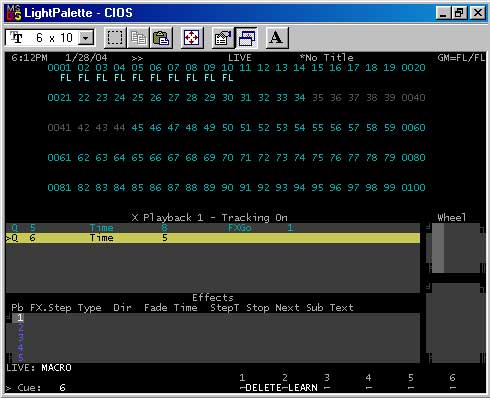Viewport: 490px width, 398px height.
Task: Select the Q 5 Time 8 cue row
Action: (x=213, y=228)
